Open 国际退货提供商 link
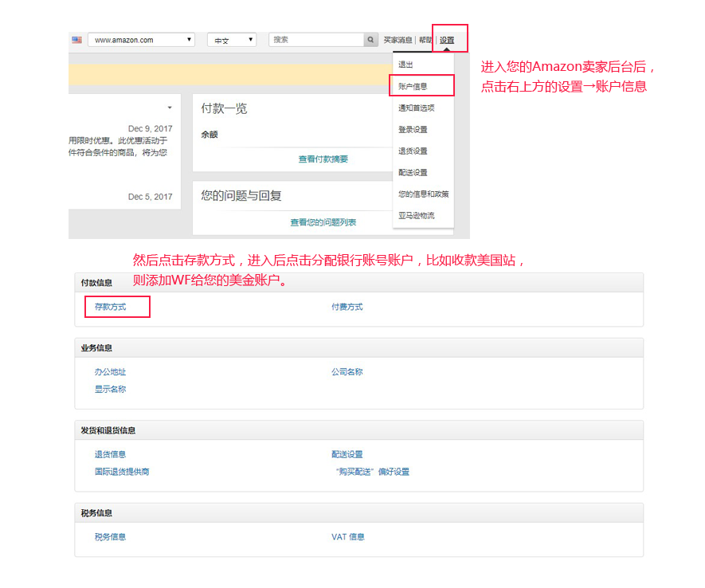The image size is (705, 588). click(122, 472)
